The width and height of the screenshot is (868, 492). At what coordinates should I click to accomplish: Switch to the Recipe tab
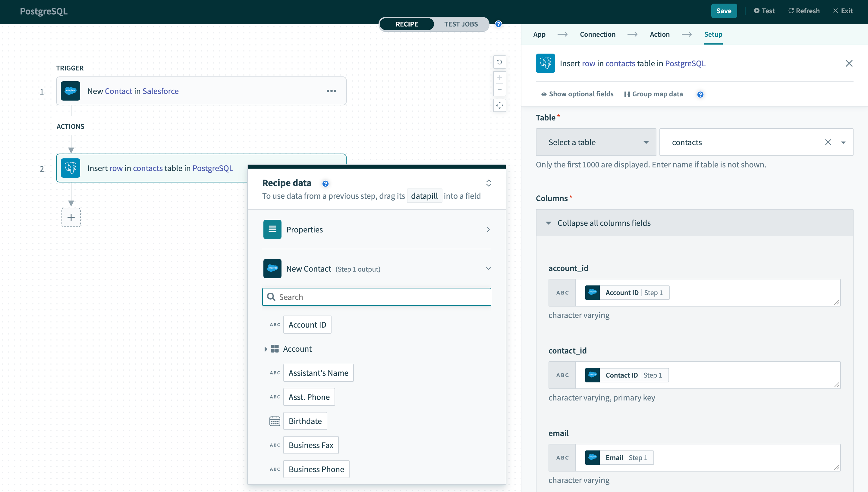point(407,24)
